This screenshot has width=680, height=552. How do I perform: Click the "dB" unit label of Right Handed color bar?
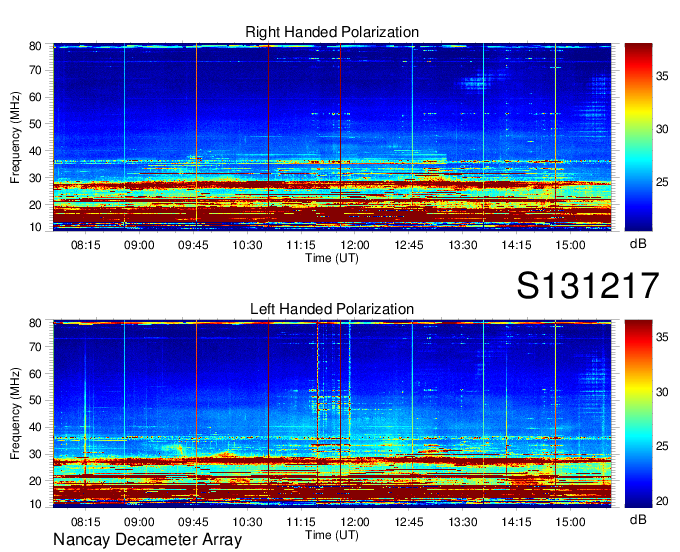pyautogui.click(x=638, y=244)
